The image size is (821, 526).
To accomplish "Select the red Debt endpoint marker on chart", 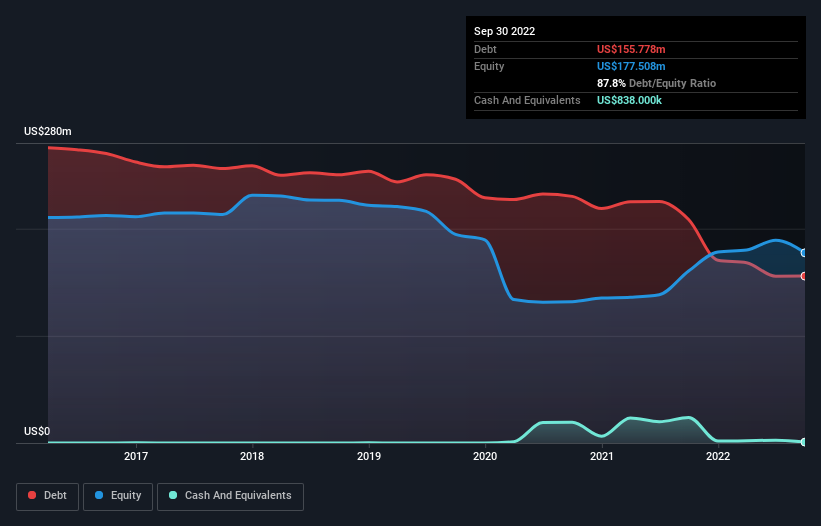I will pyautogui.click(x=803, y=276).
